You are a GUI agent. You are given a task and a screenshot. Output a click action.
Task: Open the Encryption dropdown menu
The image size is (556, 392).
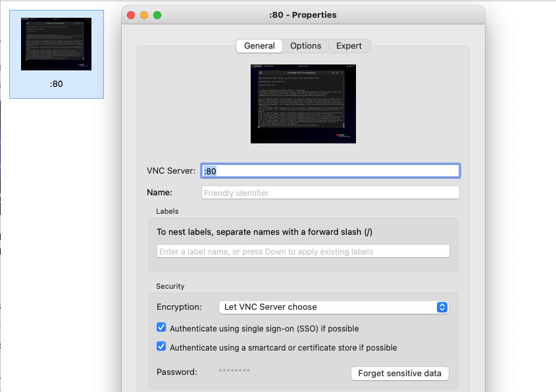point(333,307)
